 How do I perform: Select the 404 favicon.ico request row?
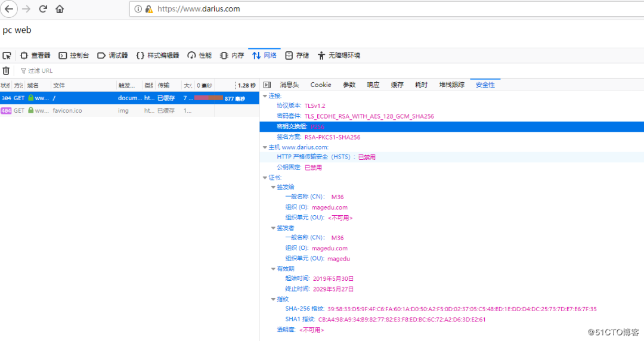click(129, 110)
